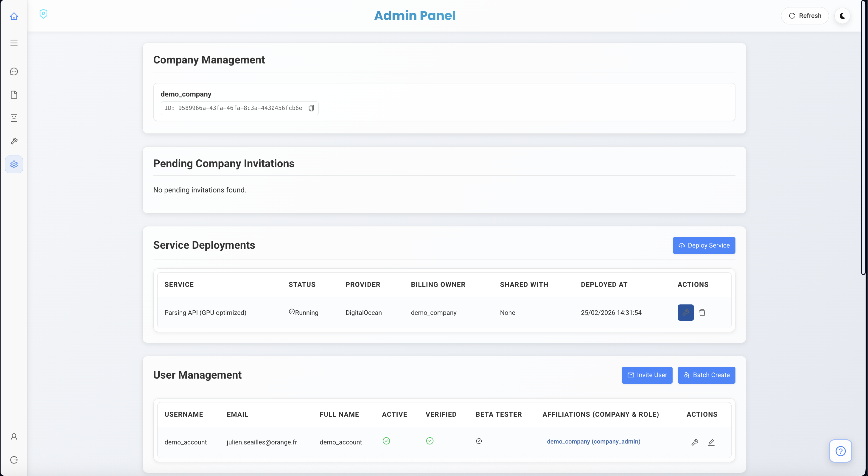The height and width of the screenshot is (476, 868).
Task: Click the Batch Create button
Action: coord(706,375)
